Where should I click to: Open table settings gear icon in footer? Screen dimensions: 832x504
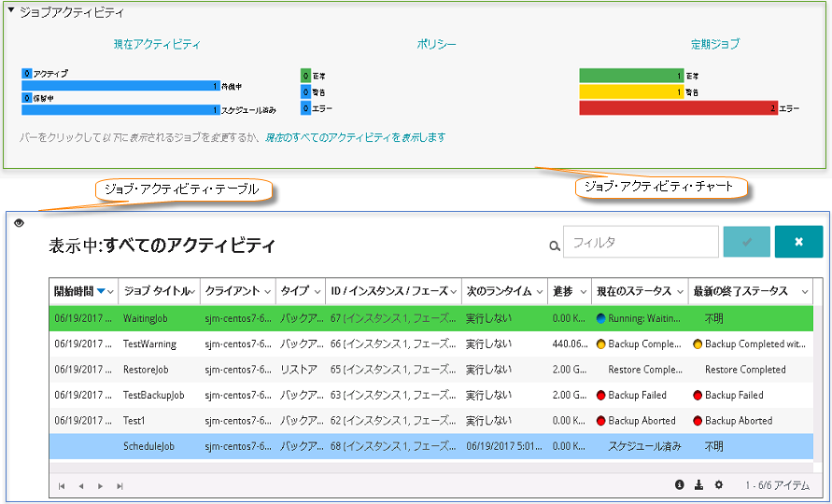[718, 484]
